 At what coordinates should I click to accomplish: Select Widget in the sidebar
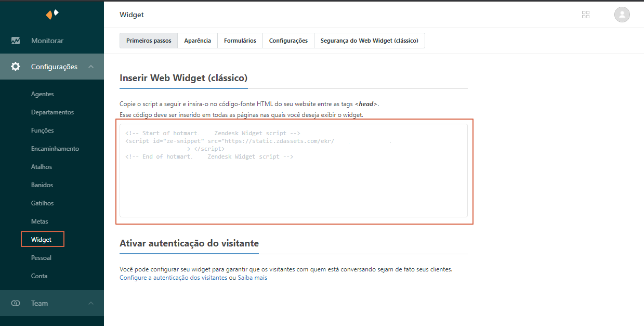42,240
